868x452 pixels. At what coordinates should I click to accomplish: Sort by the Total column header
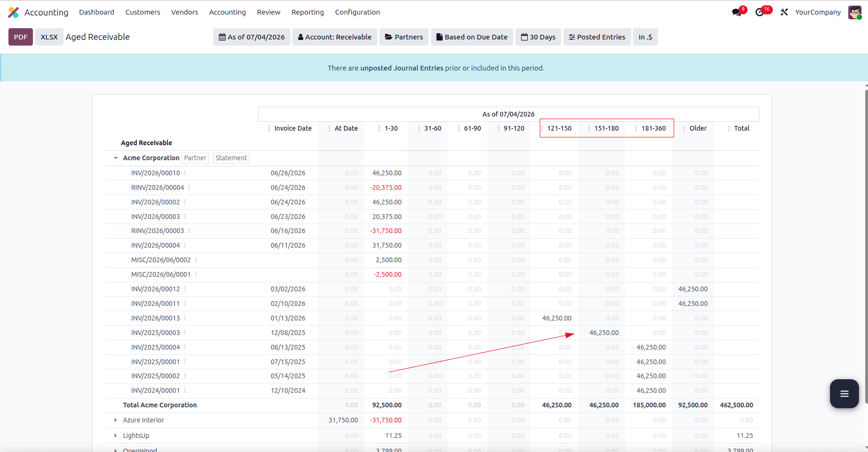(x=738, y=128)
